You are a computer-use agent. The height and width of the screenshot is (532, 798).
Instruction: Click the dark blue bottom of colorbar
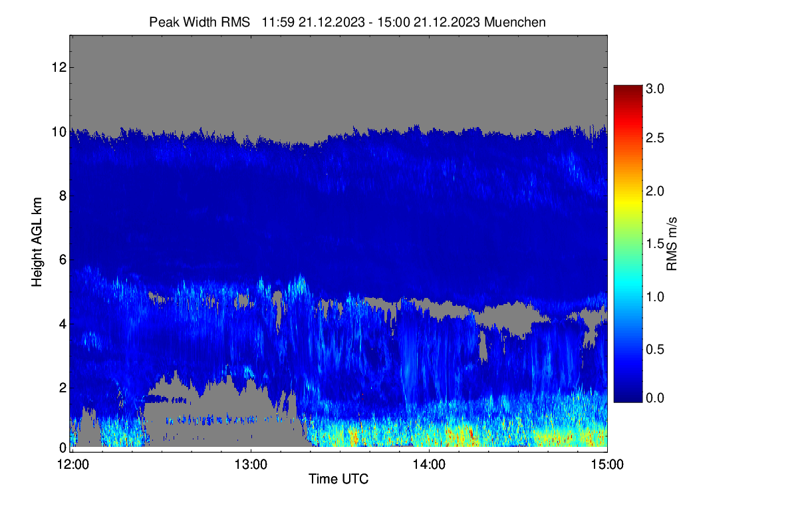tap(628, 396)
